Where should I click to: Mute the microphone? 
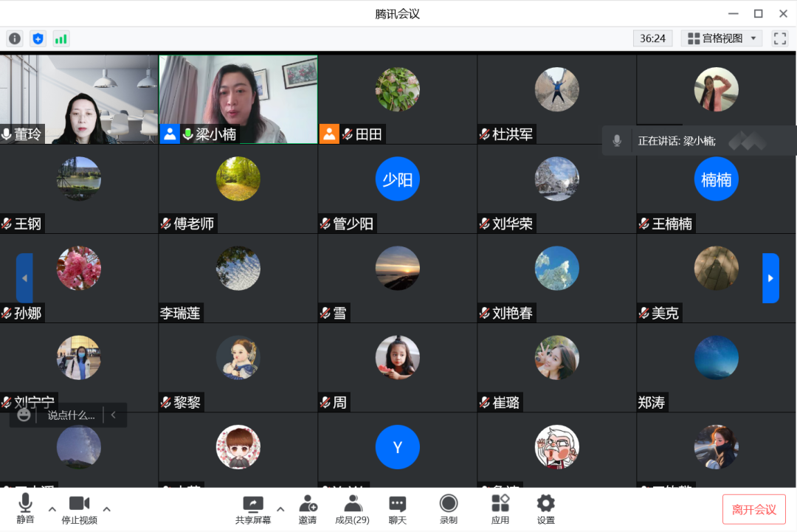pyautogui.click(x=25, y=509)
